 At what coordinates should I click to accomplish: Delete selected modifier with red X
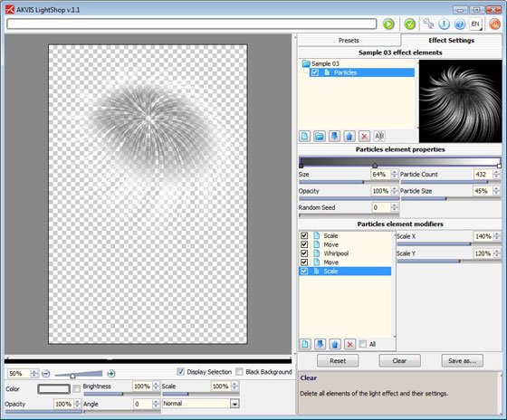point(349,344)
